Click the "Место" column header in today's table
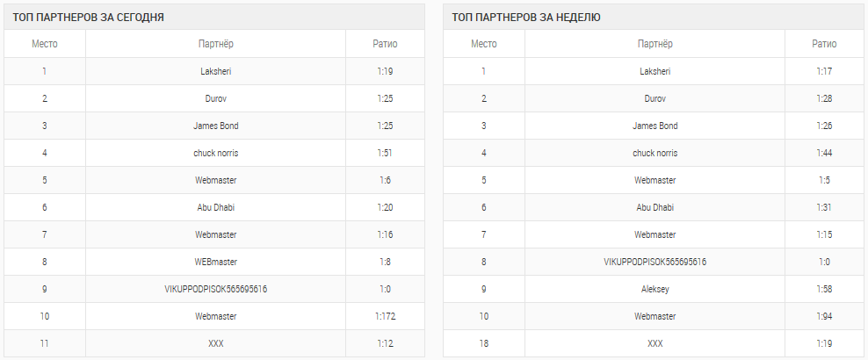Screen dimensions: 868x360 [45, 44]
